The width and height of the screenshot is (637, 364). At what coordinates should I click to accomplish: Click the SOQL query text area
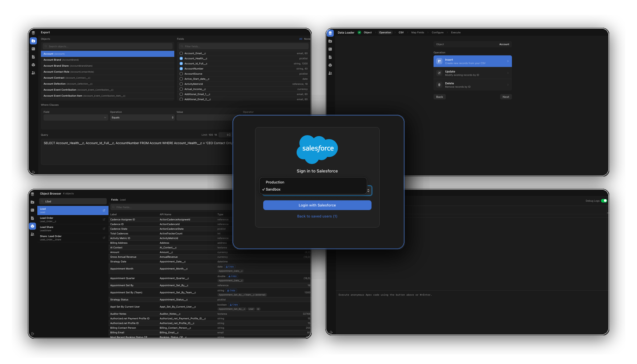tap(137, 152)
